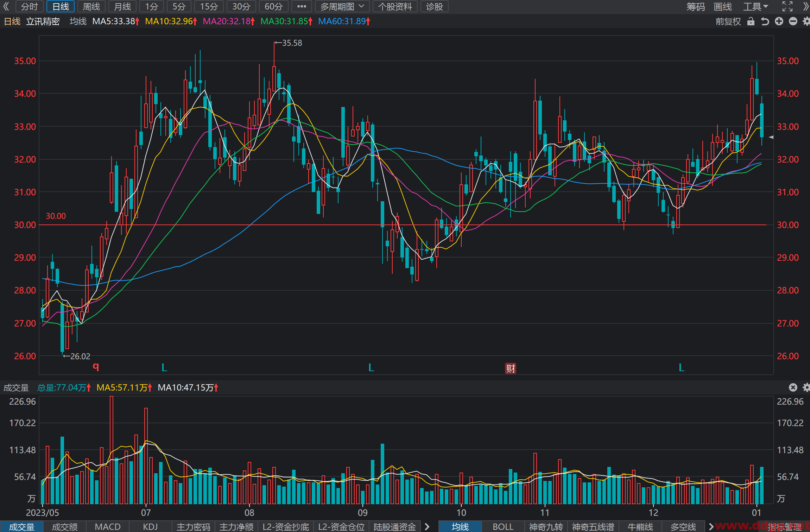The height and width of the screenshot is (532, 810).
Task: Switch the chart period to 周线
Action: point(91,6)
